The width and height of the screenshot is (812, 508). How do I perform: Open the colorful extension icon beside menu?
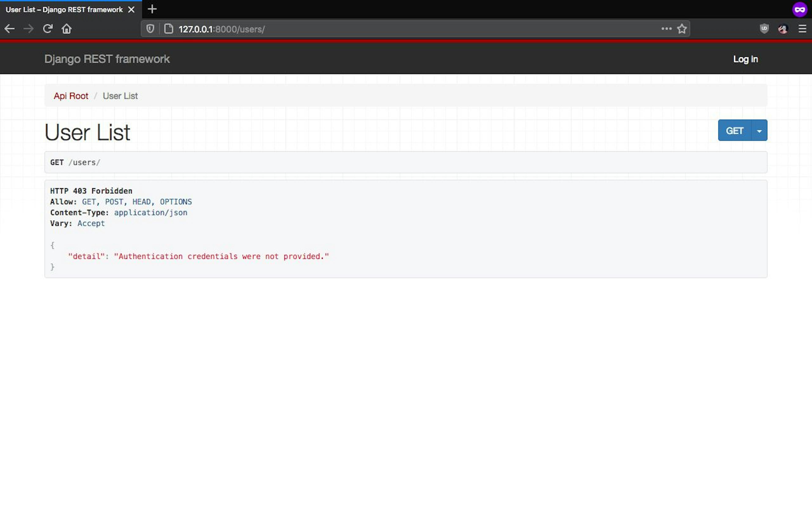pyautogui.click(x=783, y=29)
